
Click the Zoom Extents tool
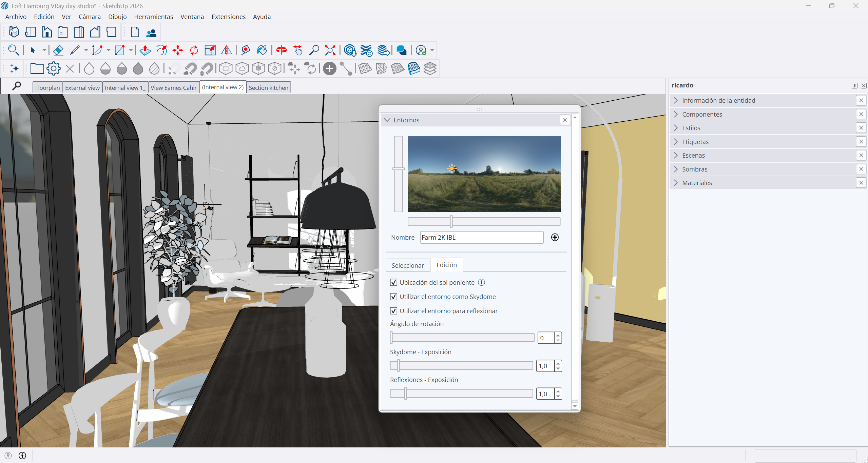click(330, 50)
